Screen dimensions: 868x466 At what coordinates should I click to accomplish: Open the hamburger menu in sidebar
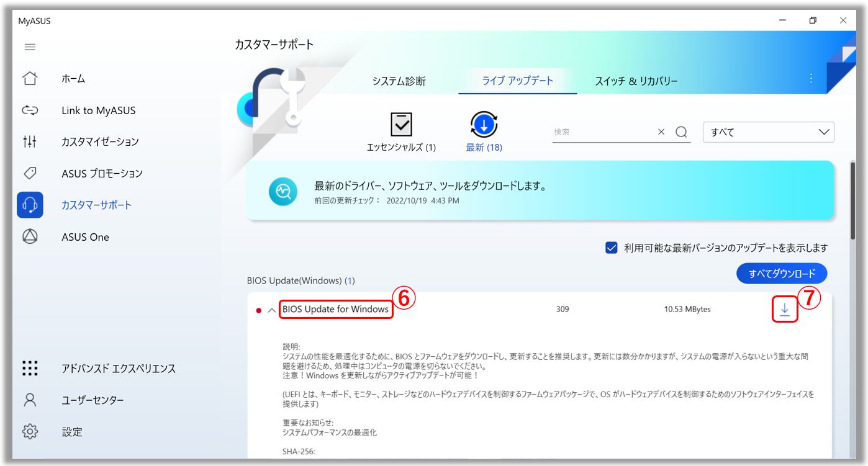(30, 47)
